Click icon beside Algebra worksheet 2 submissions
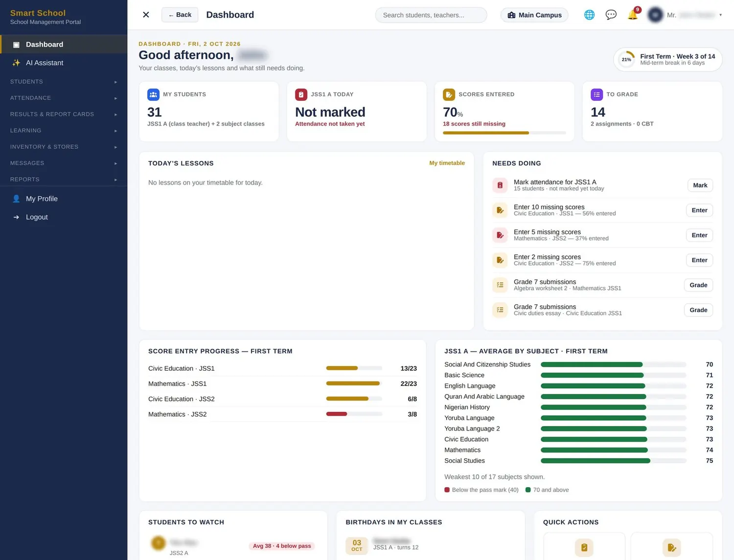 (500, 285)
